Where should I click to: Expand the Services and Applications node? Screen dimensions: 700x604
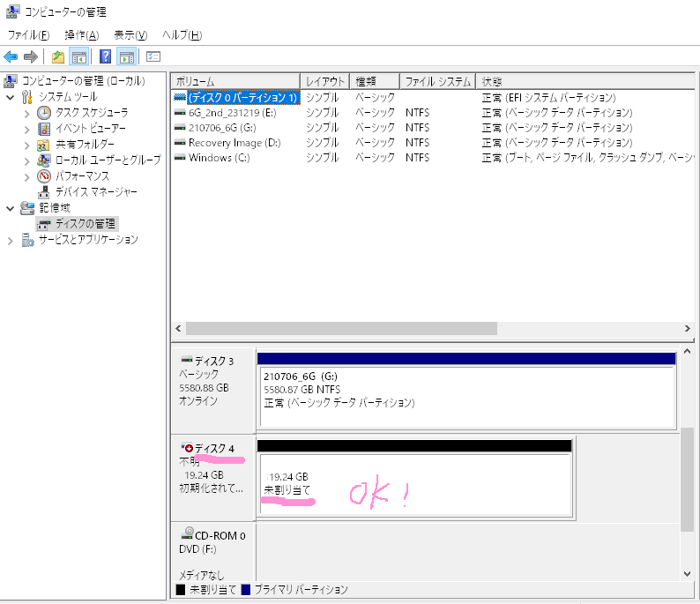(x=11, y=241)
